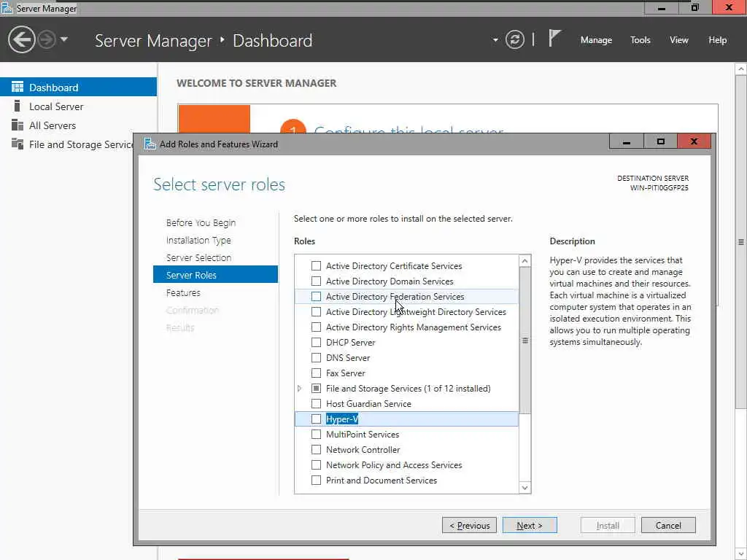Image resolution: width=747 pixels, height=560 pixels.
Task: Enable the DHCP Server role checkbox
Action: [x=316, y=343]
